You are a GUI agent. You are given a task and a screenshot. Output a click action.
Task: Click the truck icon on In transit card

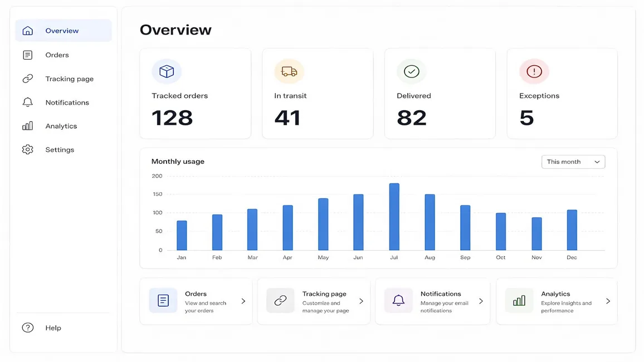[289, 71]
